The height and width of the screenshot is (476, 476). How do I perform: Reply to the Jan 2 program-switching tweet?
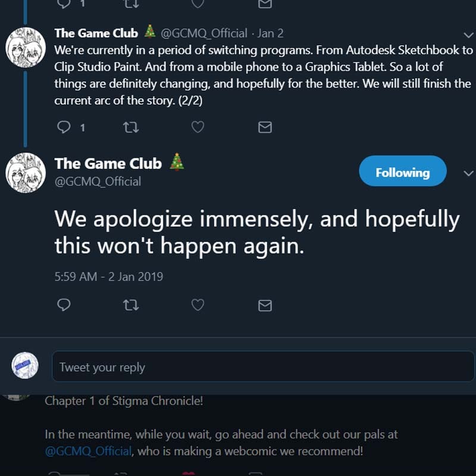pos(64,127)
